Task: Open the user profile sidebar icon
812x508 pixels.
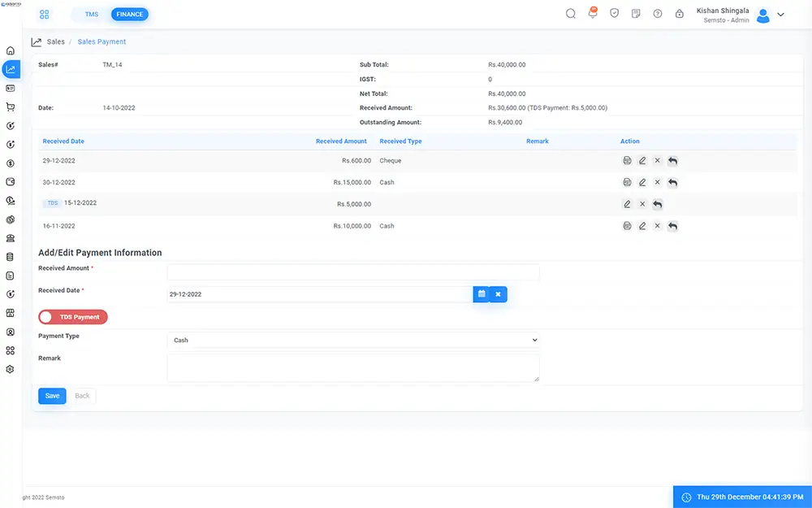Action: pos(11,332)
